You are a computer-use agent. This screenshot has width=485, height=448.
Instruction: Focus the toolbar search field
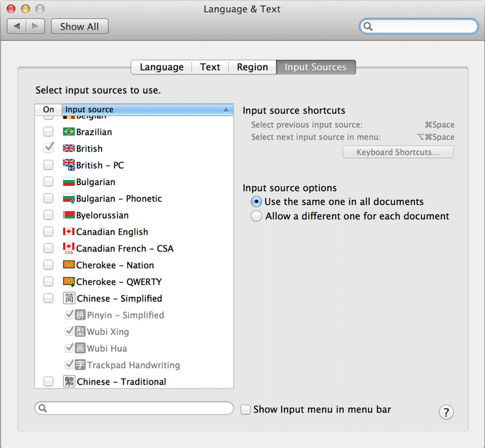(x=419, y=26)
